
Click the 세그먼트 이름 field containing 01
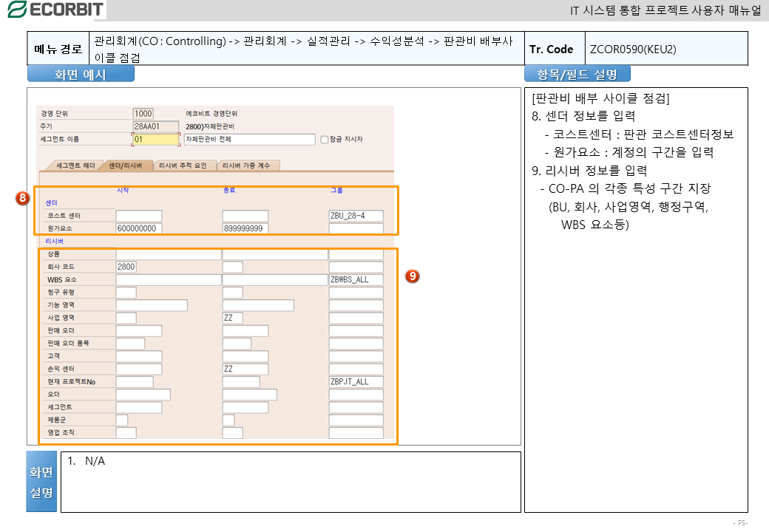pos(155,139)
